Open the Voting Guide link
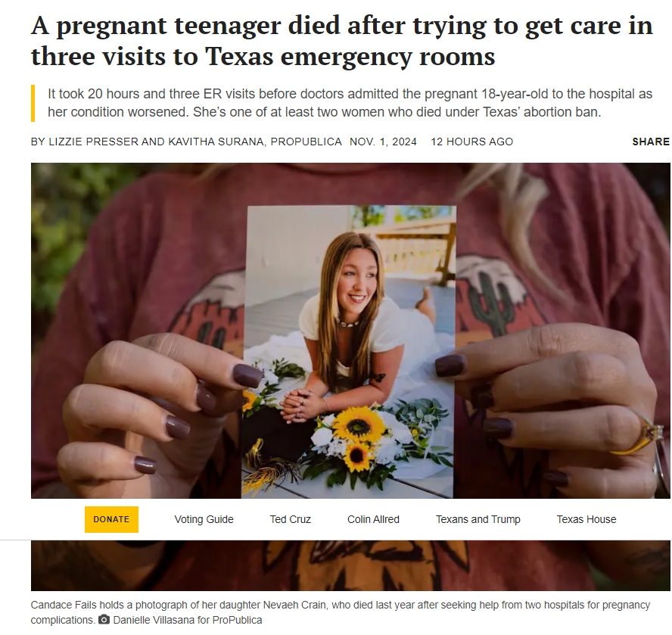Image resolution: width=672 pixels, height=635 pixels. pos(204,519)
